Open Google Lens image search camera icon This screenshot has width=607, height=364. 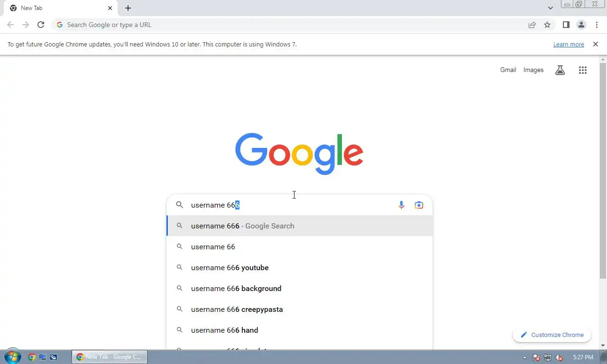[x=419, y=205]
